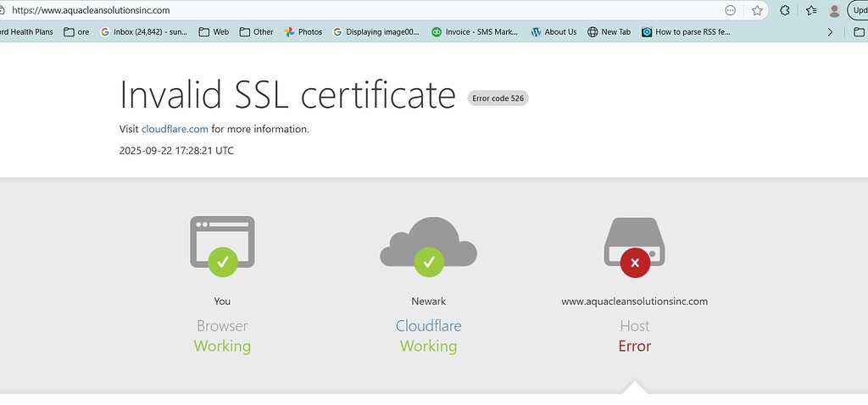Click the Update button at toolbar edge
Image resolution: width=868 pixels, height=405 pixels.
point(858,10)
